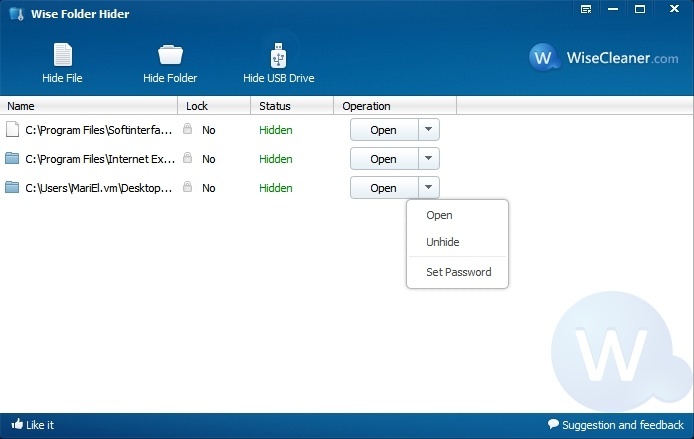The height and width of the screenshot is (439, 694).
Task: Click the folder icon of Internet Ex row
Action: [12, 158]
